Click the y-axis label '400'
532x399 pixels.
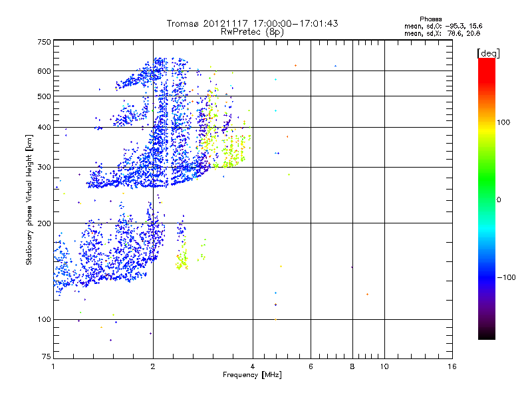click(x=45, y=128)
